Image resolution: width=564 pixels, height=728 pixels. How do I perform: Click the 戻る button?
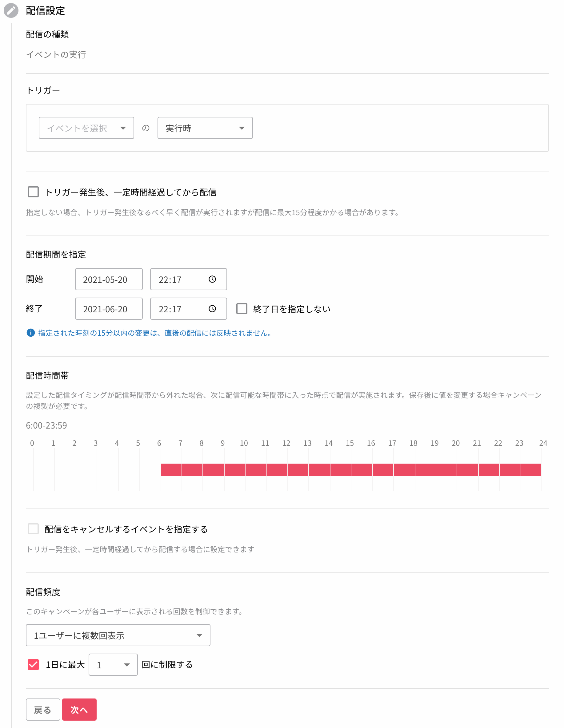click(43, 710)
